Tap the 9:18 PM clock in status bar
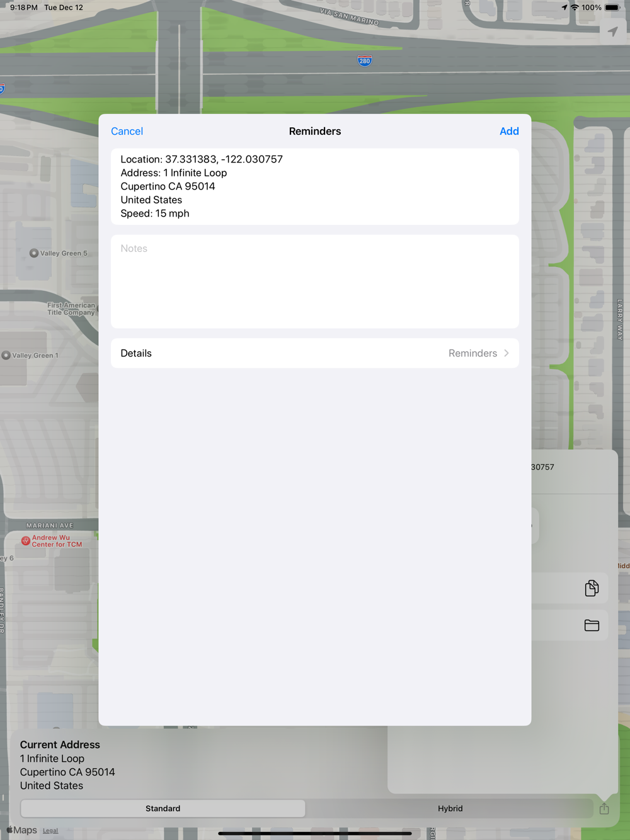 [x=24, y=8]
